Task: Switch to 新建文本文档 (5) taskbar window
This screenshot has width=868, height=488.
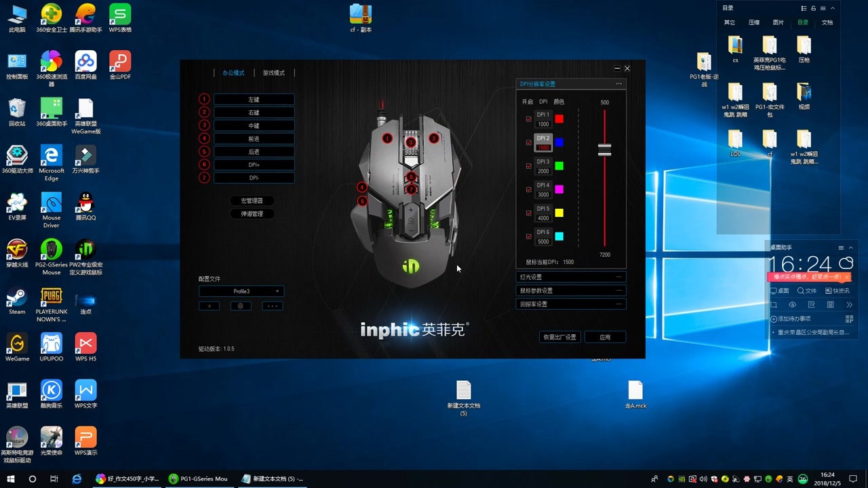Action: [272, 479]
